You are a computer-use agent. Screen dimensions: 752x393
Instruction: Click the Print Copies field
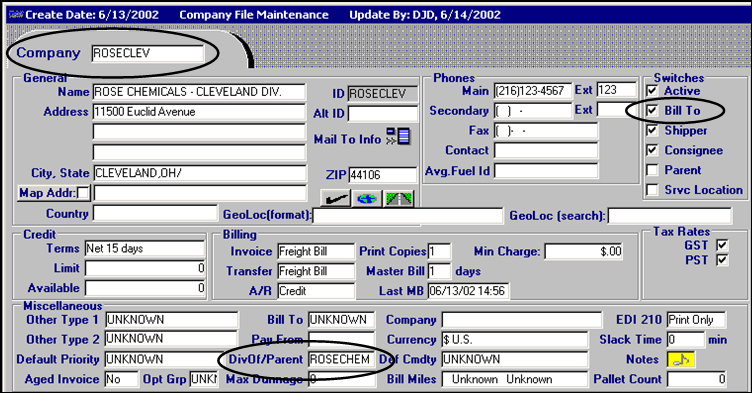tap(439, 251)
